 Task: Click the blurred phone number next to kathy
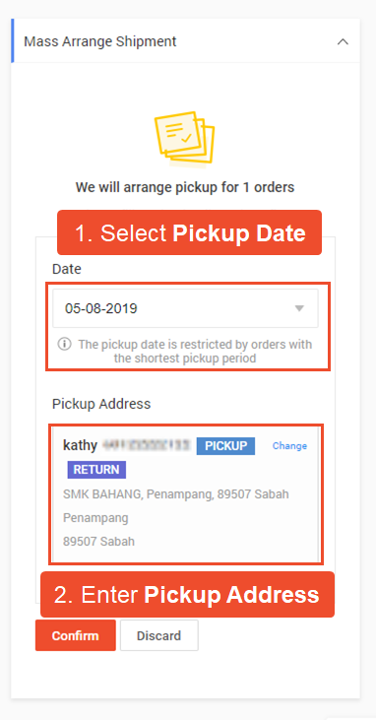coord(146,445)
